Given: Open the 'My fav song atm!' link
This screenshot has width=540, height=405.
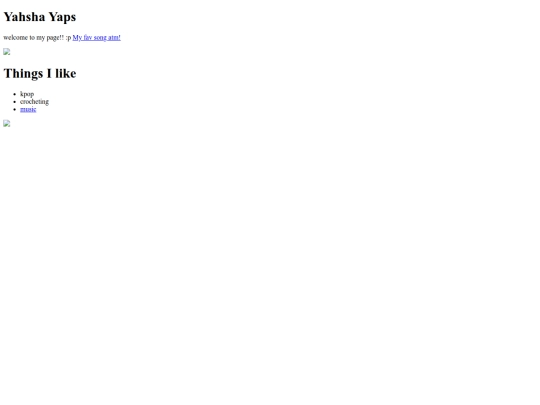Looking at the screenshot, I should (x=96, y=38).
